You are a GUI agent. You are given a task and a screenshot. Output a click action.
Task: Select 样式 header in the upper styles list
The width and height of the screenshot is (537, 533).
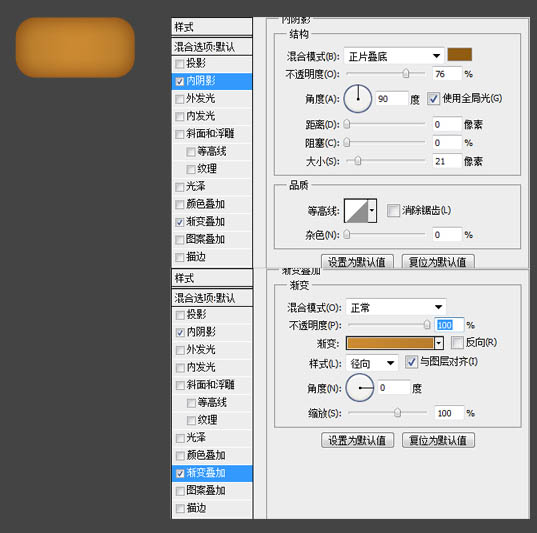click(x=212, y=27)
